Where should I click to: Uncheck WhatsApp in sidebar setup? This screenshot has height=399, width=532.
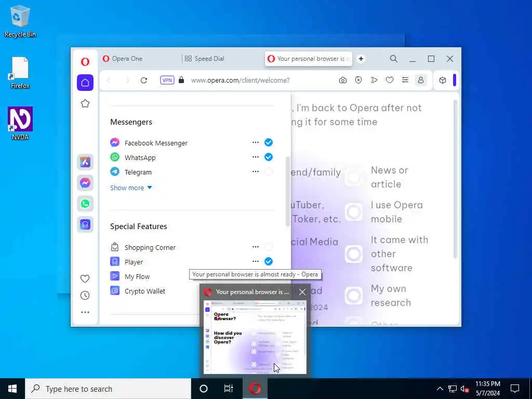click(269, 157)
